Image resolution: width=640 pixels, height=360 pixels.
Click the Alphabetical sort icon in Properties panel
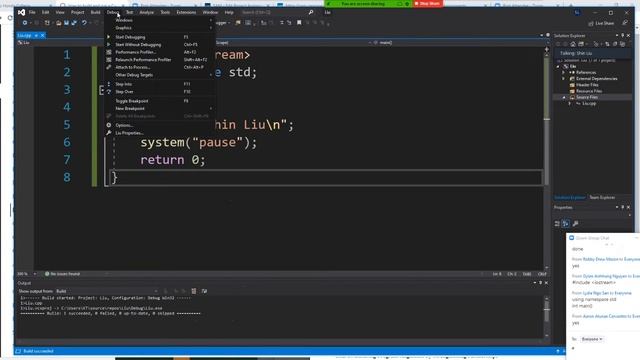(x=566, y=224)
